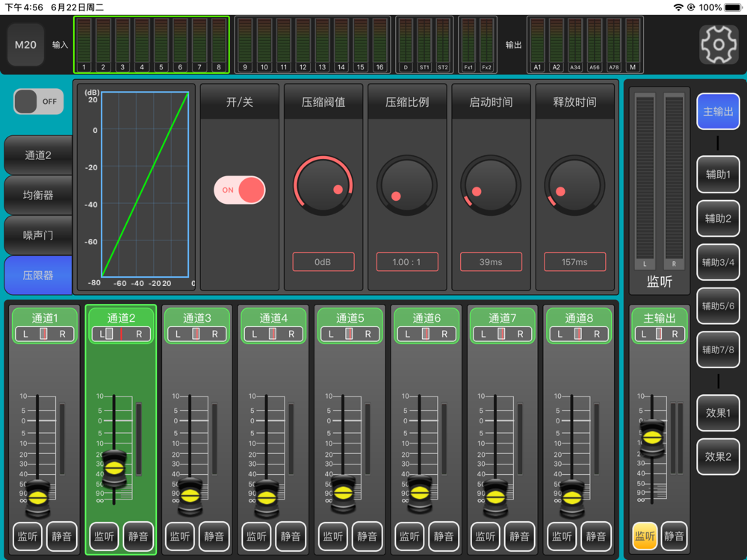This screenshot has width=747, height=560.
Task: Open the 噪声门 noise gate tab
Action: click(x=38, y=234)
